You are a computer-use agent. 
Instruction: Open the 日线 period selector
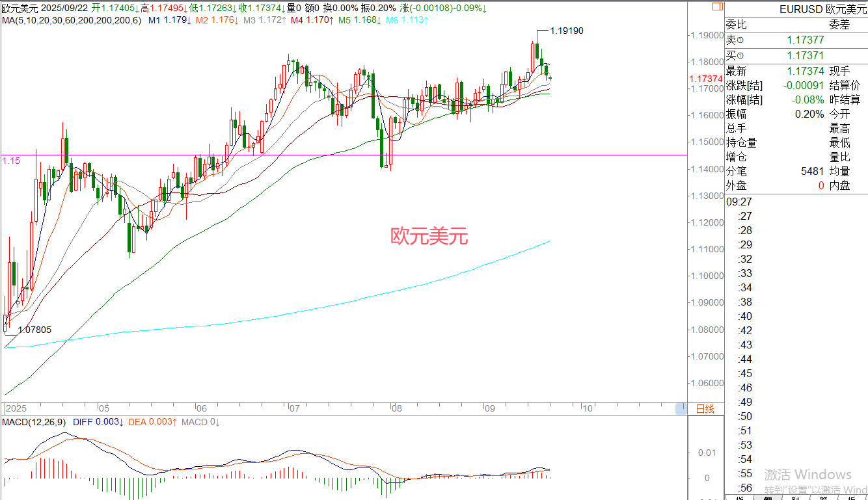(705, 409)
